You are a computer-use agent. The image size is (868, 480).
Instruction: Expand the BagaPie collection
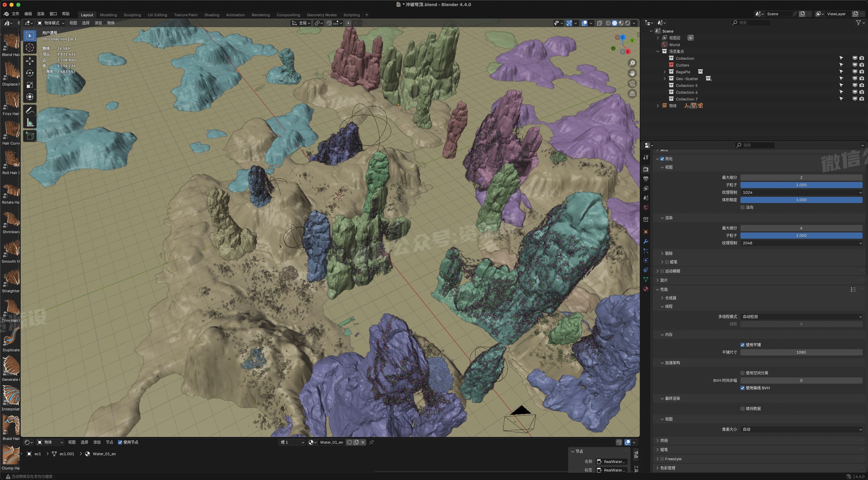664,72
